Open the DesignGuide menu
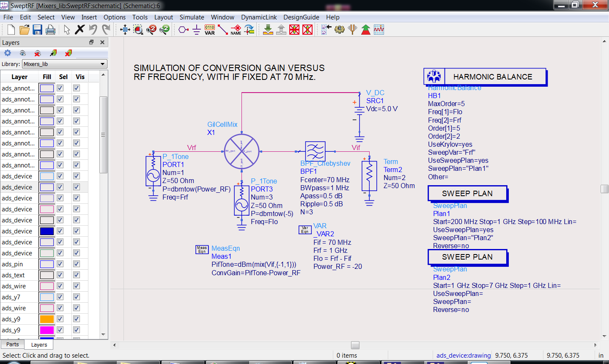Image resolution: width=609 pixels, height=364 pixels. 301,17
